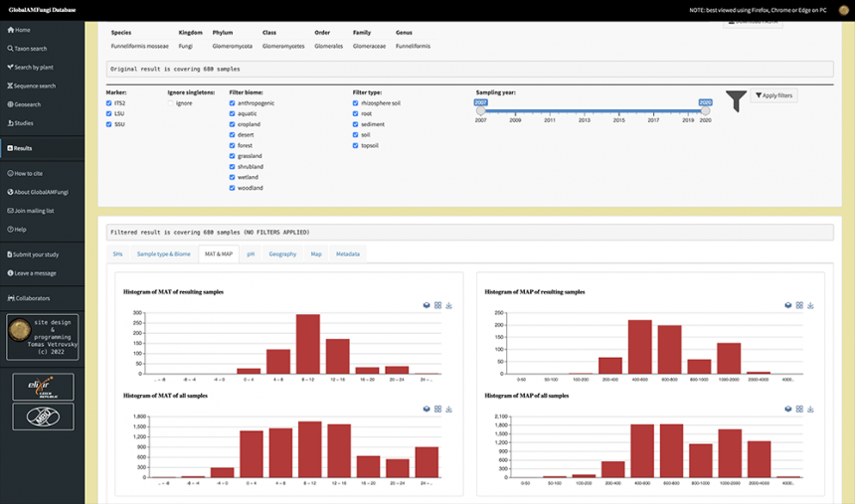The width and height of the screenshot is (855, 504).
Task: Click grid icon on MAP all samples histogram
Action: pos(799,410)
